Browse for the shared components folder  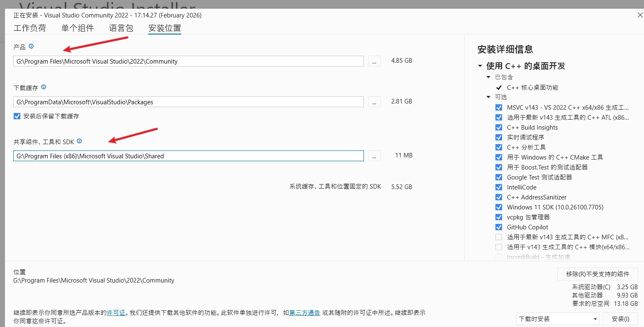[x=374, y=156]
